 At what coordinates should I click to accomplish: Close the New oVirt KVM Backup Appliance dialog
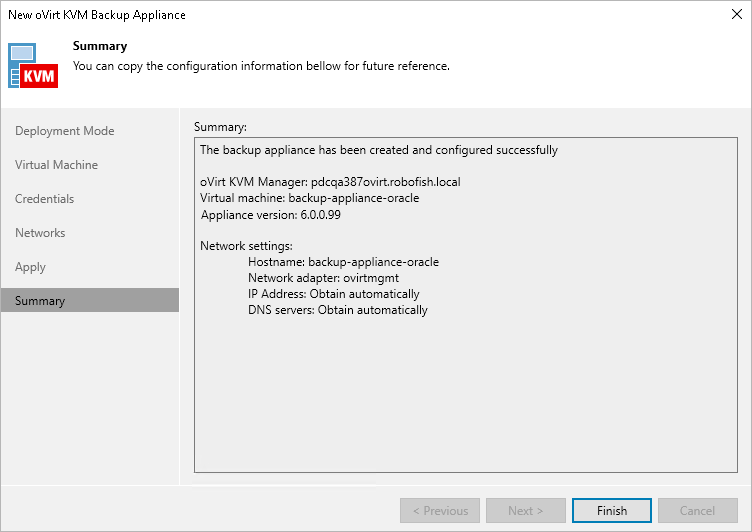tap(737, 14)
